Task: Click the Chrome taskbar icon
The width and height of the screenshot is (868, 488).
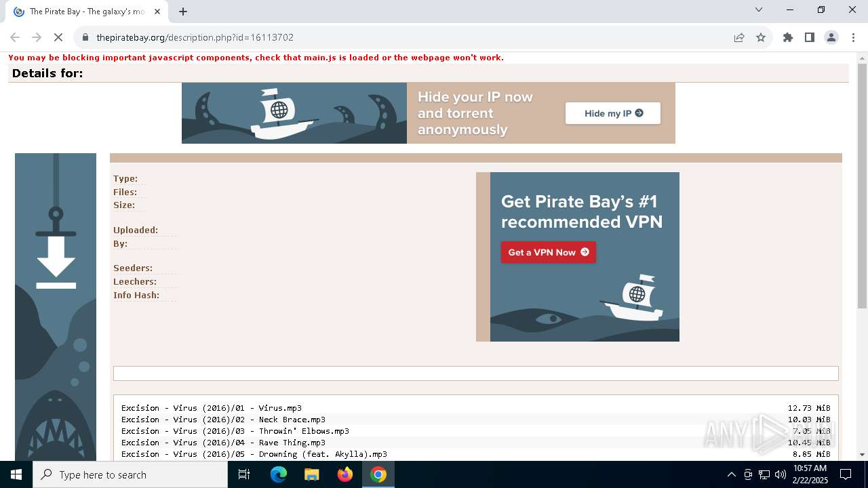Action: (x=378, y=474)
